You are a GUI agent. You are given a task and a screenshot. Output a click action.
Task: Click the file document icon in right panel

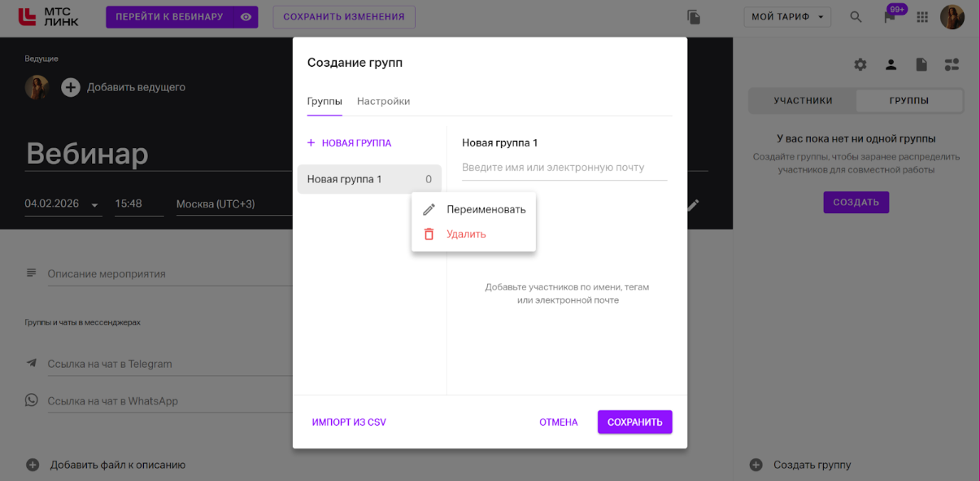pyautogui.click(x=921, y=64)
